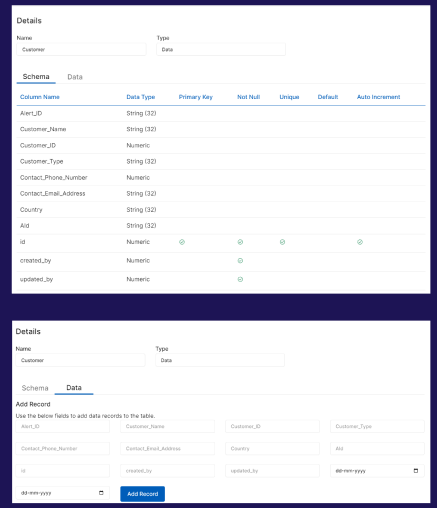The width and height of the screenshot is (437, 508).
Task: Switch to the Schema tab in lower panel
Action: (35, 388)
